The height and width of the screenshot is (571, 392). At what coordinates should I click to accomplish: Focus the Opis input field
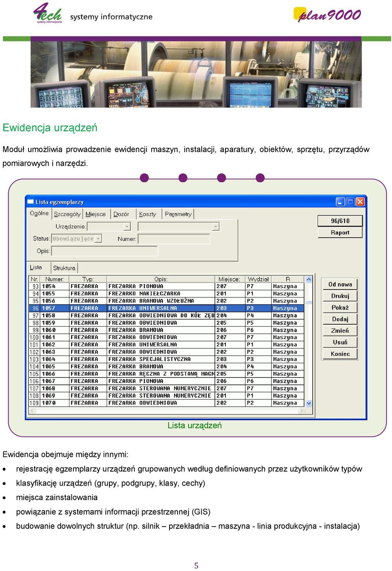pos(104,251)
